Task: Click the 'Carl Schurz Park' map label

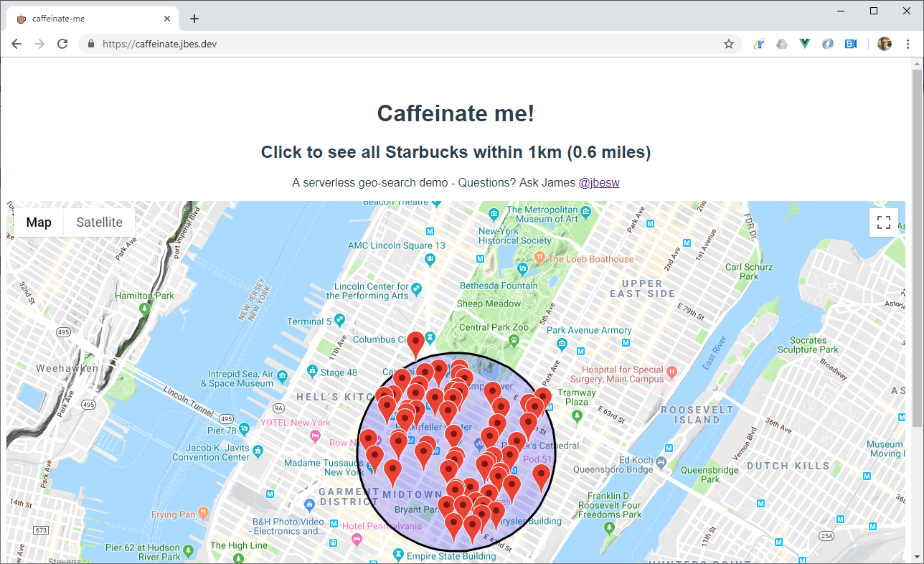Action: click(x=748, y=271)
